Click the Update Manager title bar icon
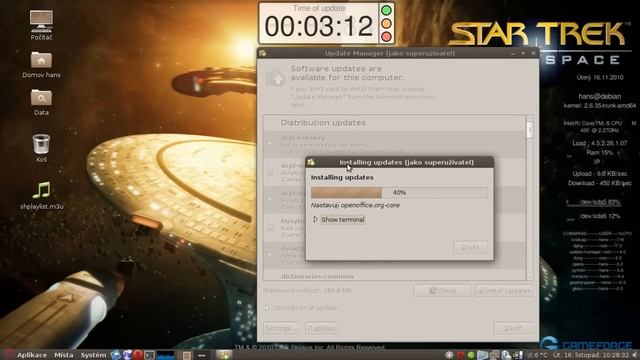This screenshot has width=640, height=360. pyautogui.click(x=262, y=53)
